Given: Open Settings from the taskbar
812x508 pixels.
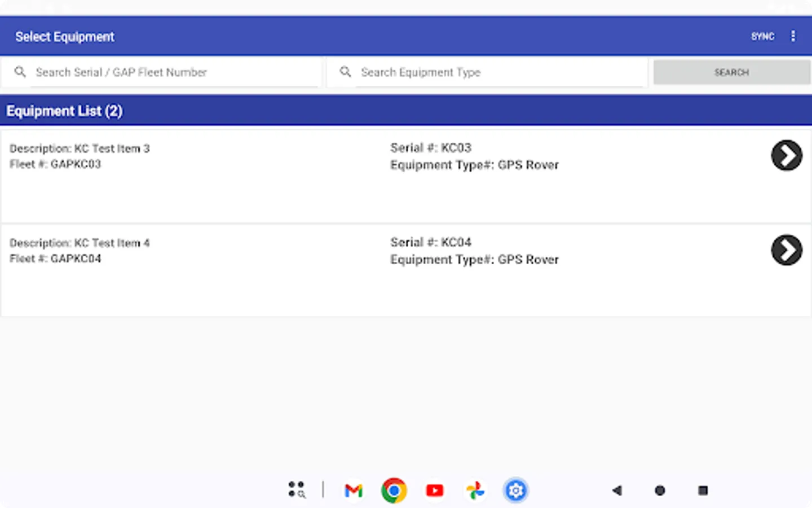Looking at the screenshot, I should pos(515,490).
